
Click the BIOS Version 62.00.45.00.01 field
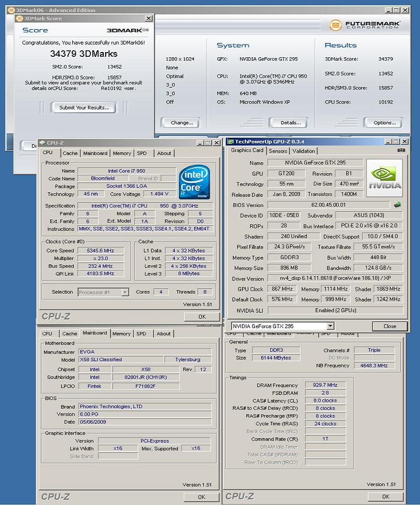click(329, 205)
